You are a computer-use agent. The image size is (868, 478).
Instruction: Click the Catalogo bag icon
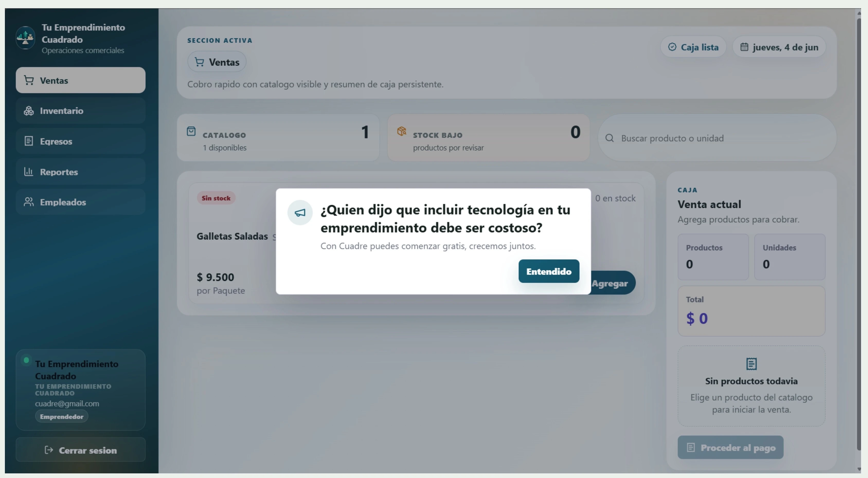click(191, 131)
